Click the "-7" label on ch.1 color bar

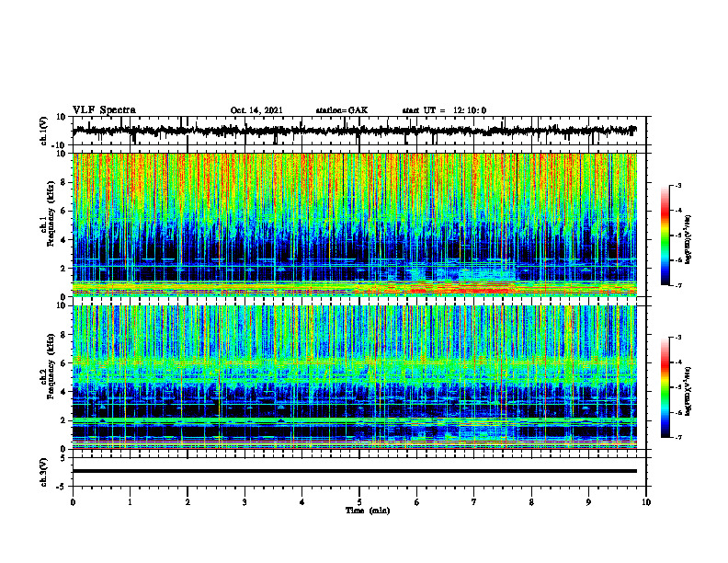point(678,285)
